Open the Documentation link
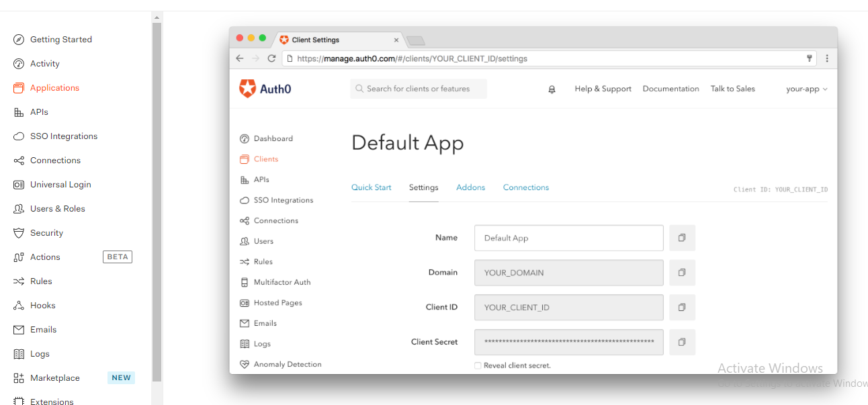Viewport: 868px width, 405px height. [670, 89]
